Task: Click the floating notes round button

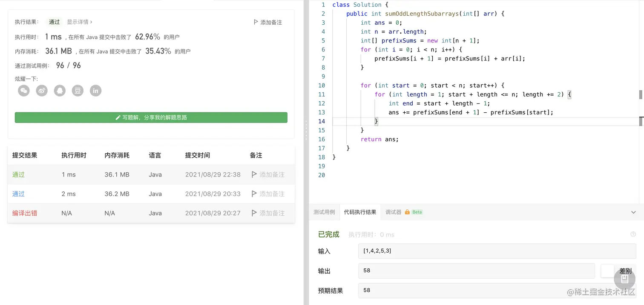Action: tap(625, 279)
